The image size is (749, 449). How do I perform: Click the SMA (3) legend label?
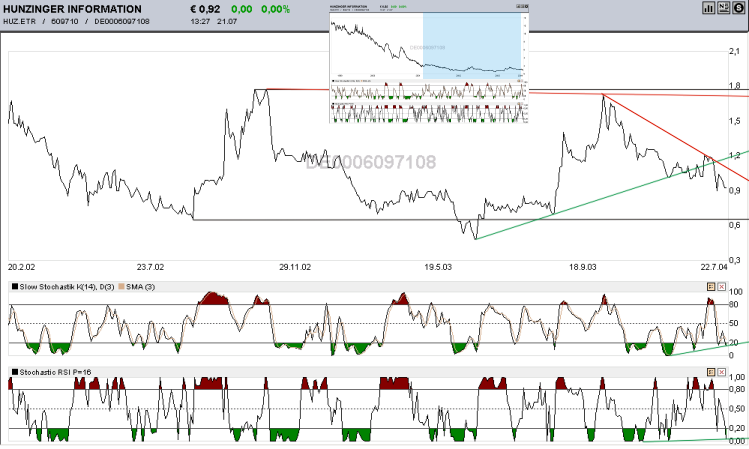coord(140,287)
